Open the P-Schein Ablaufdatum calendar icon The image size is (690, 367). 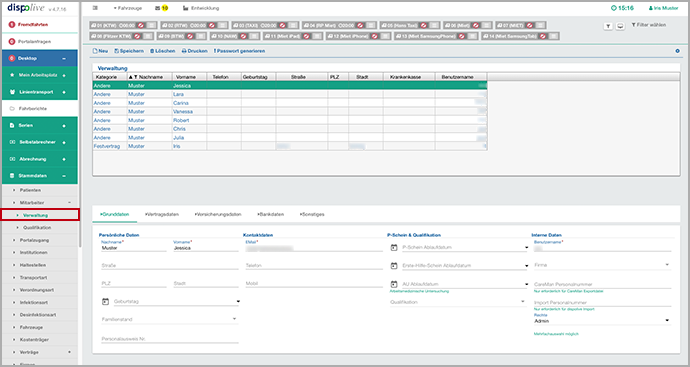point(394,248)
